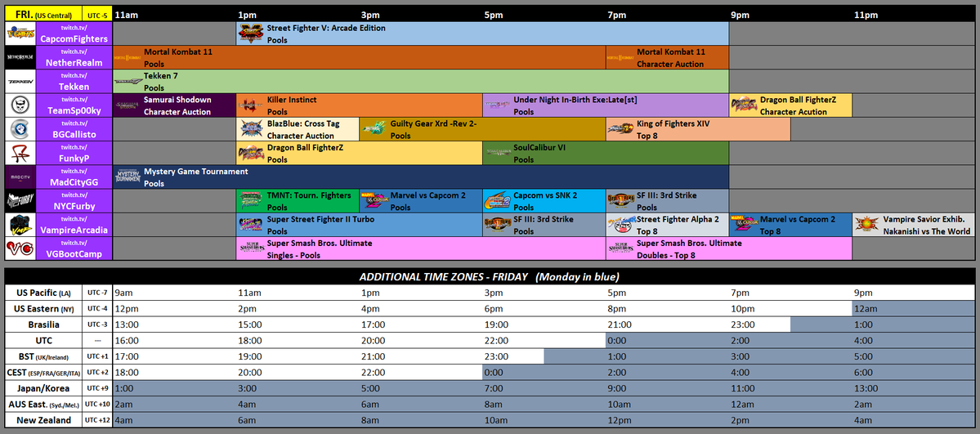Select the US Eastern (NY) row label
This screenshot has height=434, width=980.
point(43,308)
